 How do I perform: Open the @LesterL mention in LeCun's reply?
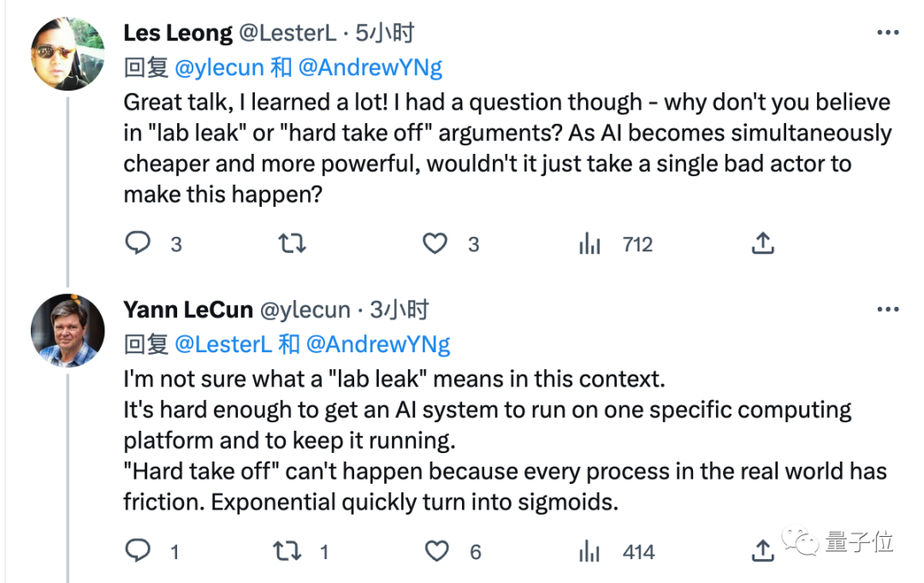point(225,344)
